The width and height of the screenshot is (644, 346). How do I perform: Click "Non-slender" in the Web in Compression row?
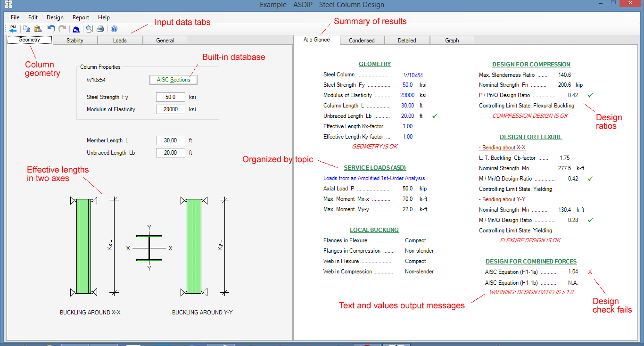tap(419, 272)
